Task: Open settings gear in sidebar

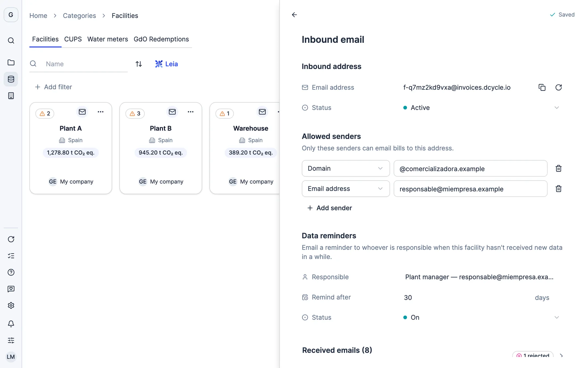Action: coord(11,306)
